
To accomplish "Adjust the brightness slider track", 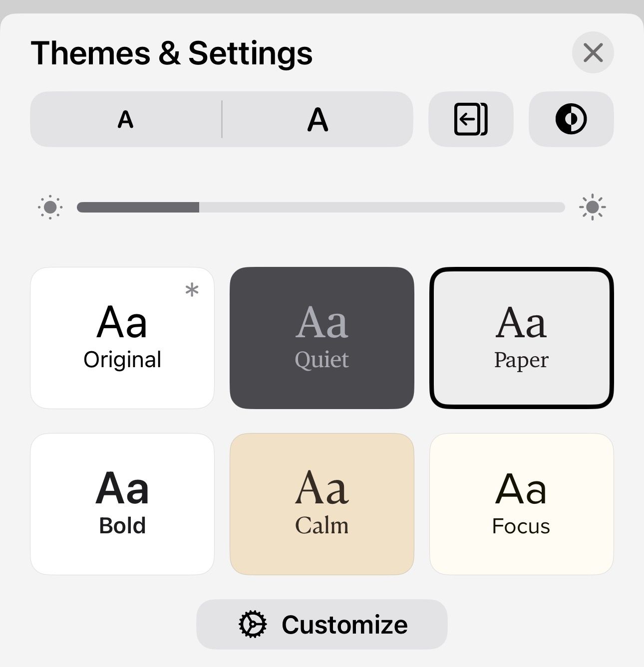I will [x=321, y=207].
